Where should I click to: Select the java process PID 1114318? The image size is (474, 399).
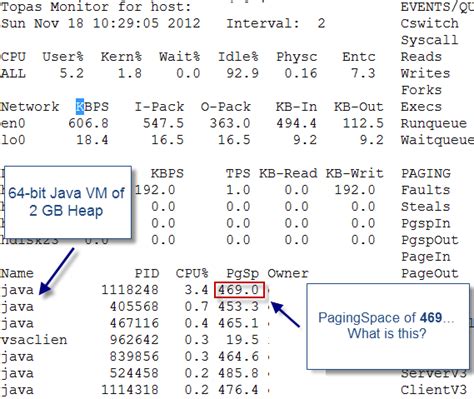click(x=130, y=390)
